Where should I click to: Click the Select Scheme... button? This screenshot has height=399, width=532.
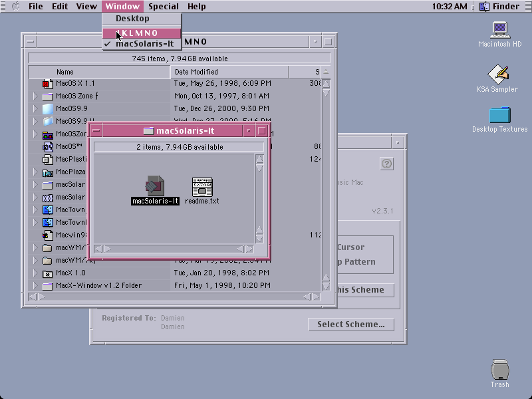351,325
